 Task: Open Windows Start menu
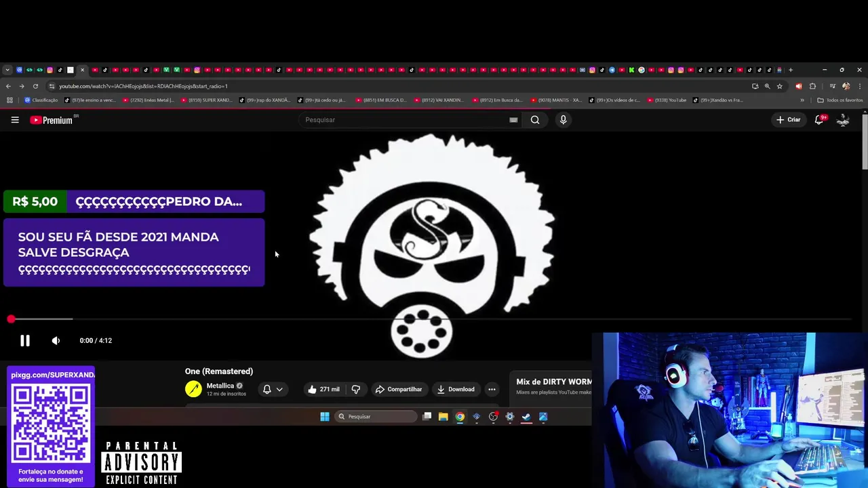(x=325, y=417)
